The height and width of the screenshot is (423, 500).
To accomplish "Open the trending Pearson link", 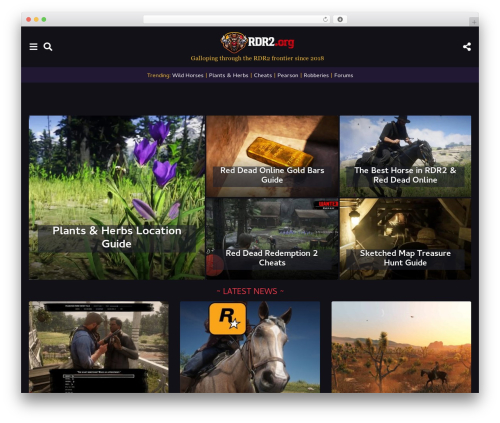I will coord(288,75).
